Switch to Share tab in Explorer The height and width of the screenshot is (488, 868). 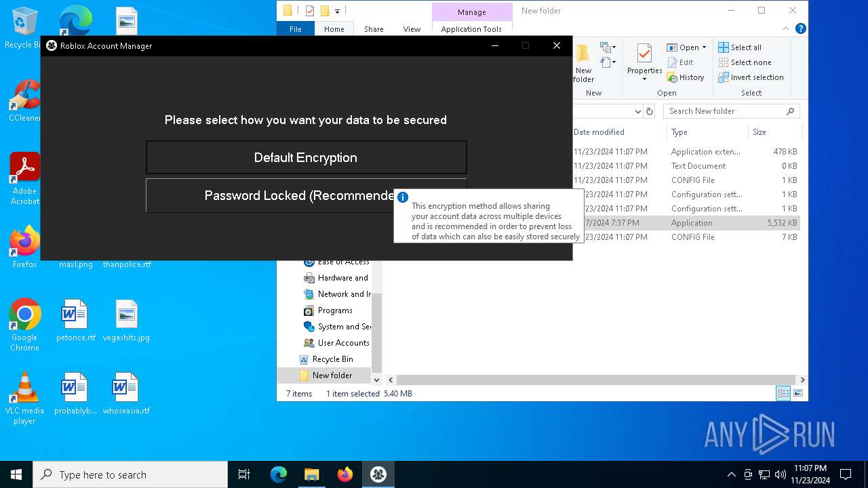point(374,29)
